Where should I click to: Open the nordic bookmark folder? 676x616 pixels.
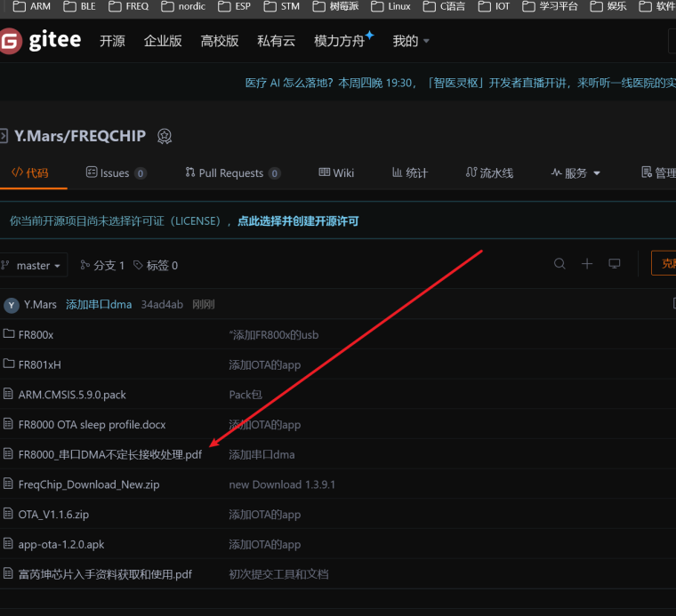pyautogui.click(x=183, y=6)
